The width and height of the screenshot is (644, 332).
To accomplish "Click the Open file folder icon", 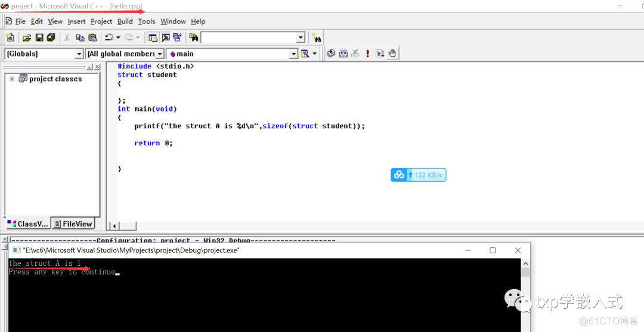I will pos(27,38).
